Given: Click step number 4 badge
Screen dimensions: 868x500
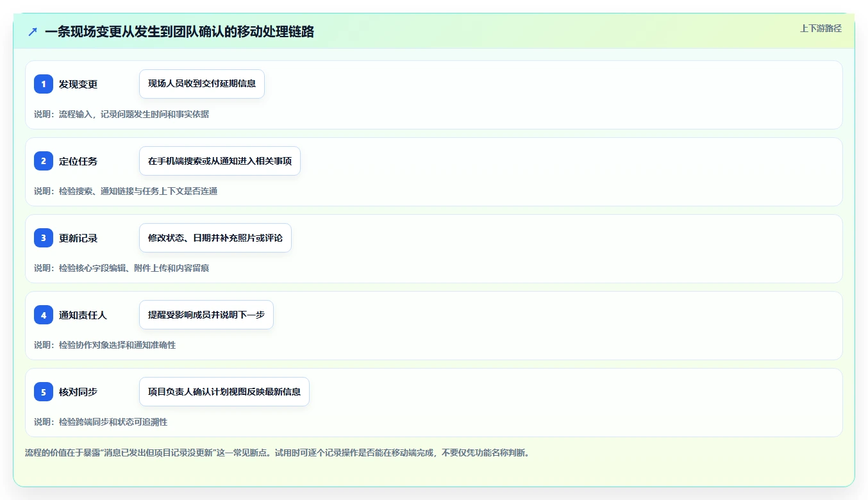Looking at the screenshot, I should (44, 315).
